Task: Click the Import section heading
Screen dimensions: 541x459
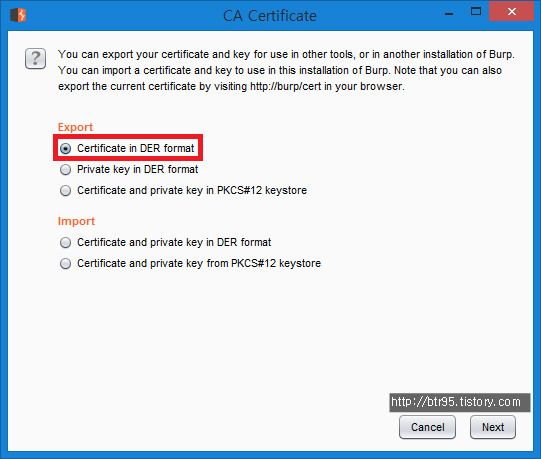Action: tap(76, 221)
